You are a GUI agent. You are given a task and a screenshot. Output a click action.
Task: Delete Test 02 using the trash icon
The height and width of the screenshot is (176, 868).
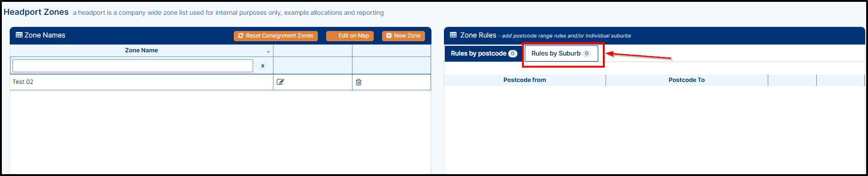358,82
